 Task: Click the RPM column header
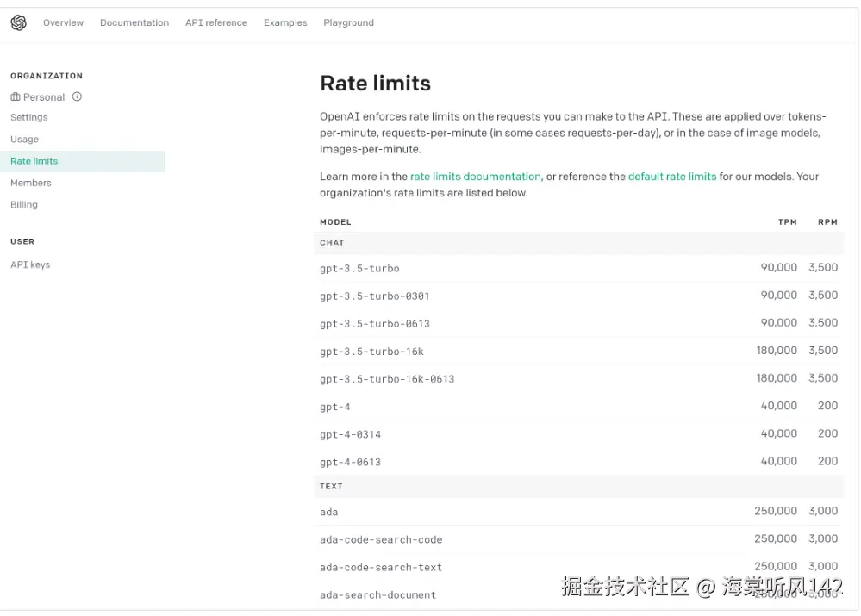827,221
